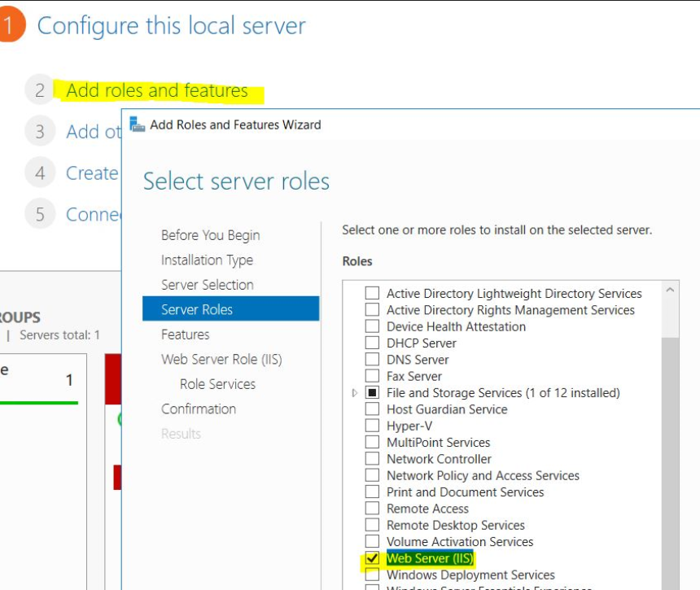Screen dimensions: 700x590
Task: Enable the DHCP Server role
Action: click(x=372, y=343)
